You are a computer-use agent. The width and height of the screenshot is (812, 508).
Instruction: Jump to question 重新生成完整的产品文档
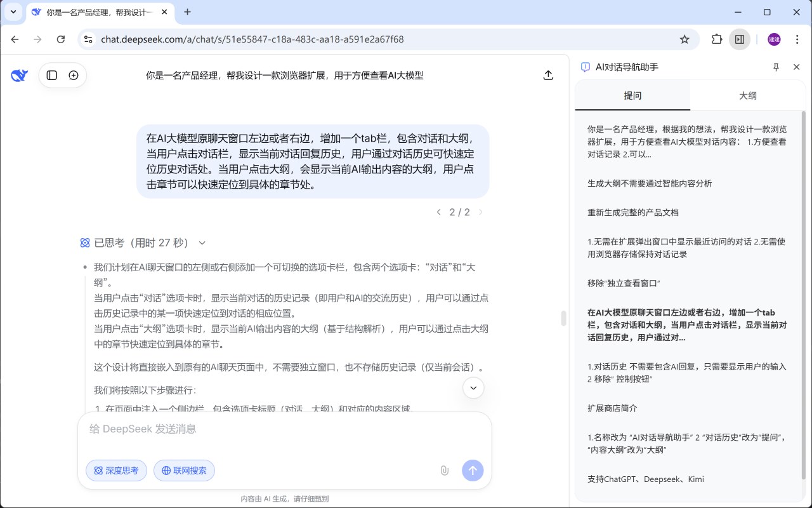(633, 213)
